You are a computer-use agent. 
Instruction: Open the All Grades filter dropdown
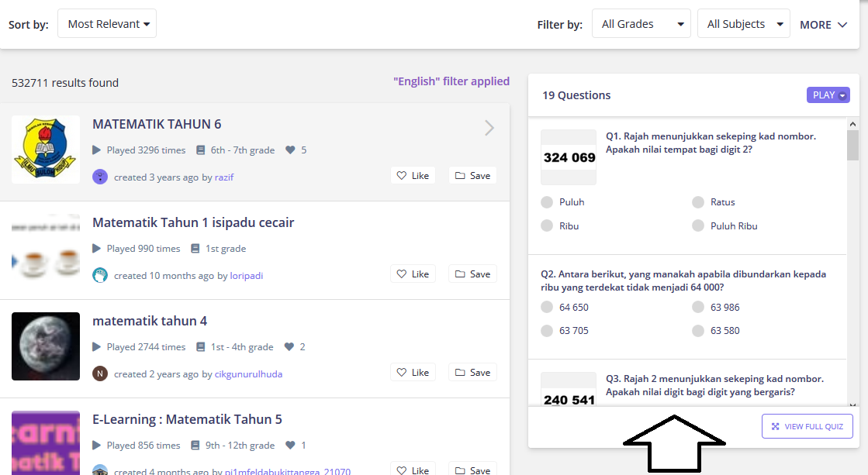coord(641,24)
